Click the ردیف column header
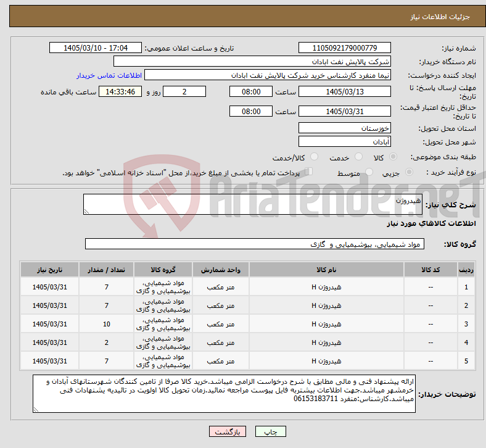The height and width of the screenshot is (448, 486). [466, 270]
